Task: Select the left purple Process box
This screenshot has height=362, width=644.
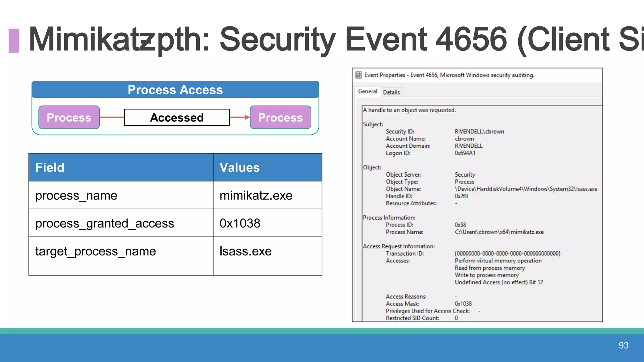Action: coord(69,117)
